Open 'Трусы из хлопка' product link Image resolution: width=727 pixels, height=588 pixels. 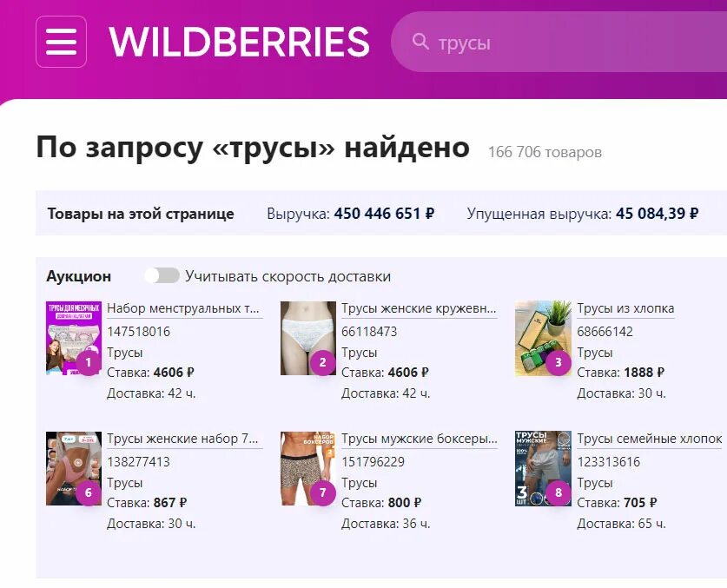(x=625, y=308)
